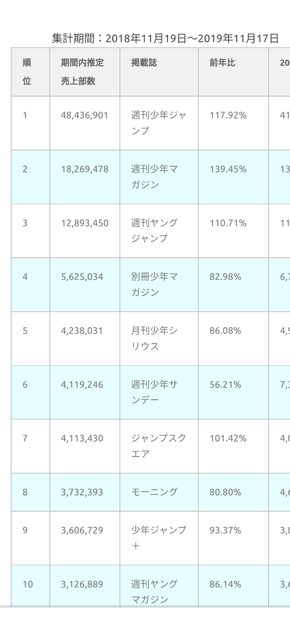Click the 前年比 column header
Image resolution: width=290 pixels, height=644 pixels.
pyautogui.click(x=233, y=72)
